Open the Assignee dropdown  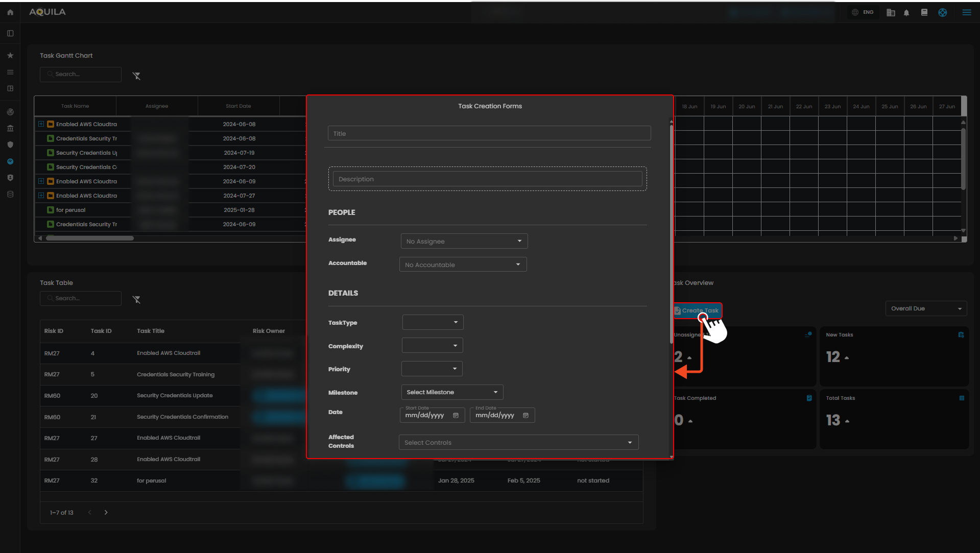pos(464,241)
